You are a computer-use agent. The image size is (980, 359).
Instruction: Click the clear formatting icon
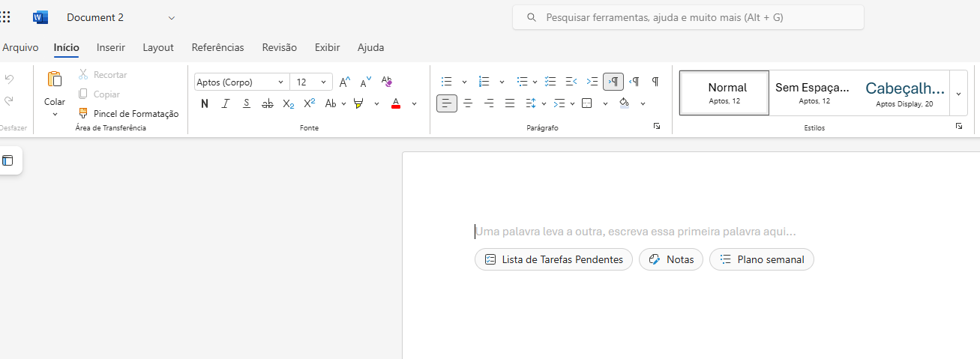(x=387, y=82)
